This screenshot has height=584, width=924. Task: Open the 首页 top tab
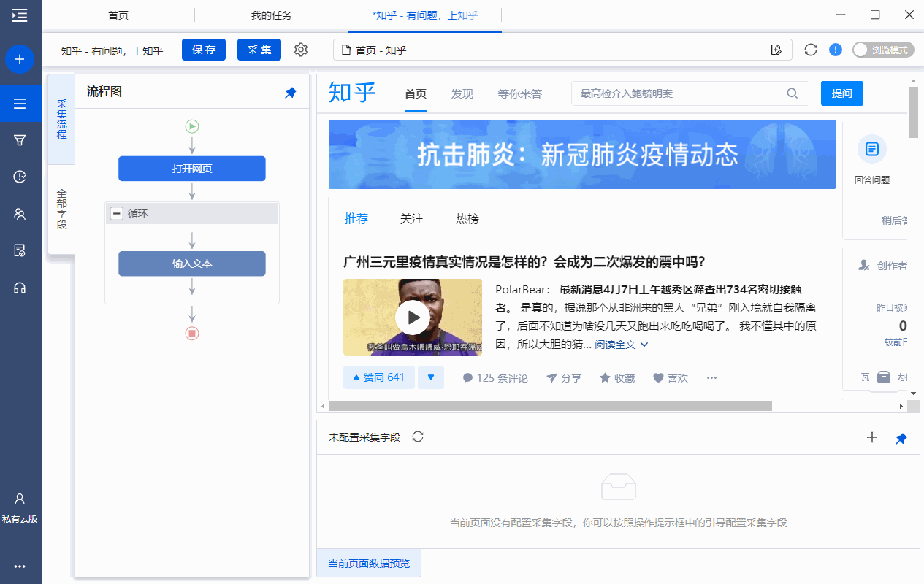(x=119, y=15)
